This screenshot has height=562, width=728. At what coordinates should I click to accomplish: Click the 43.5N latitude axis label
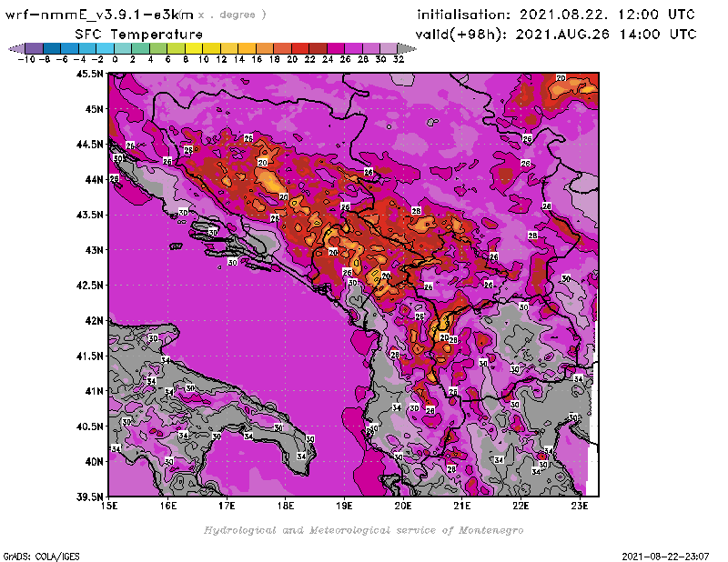click(89, 215)
